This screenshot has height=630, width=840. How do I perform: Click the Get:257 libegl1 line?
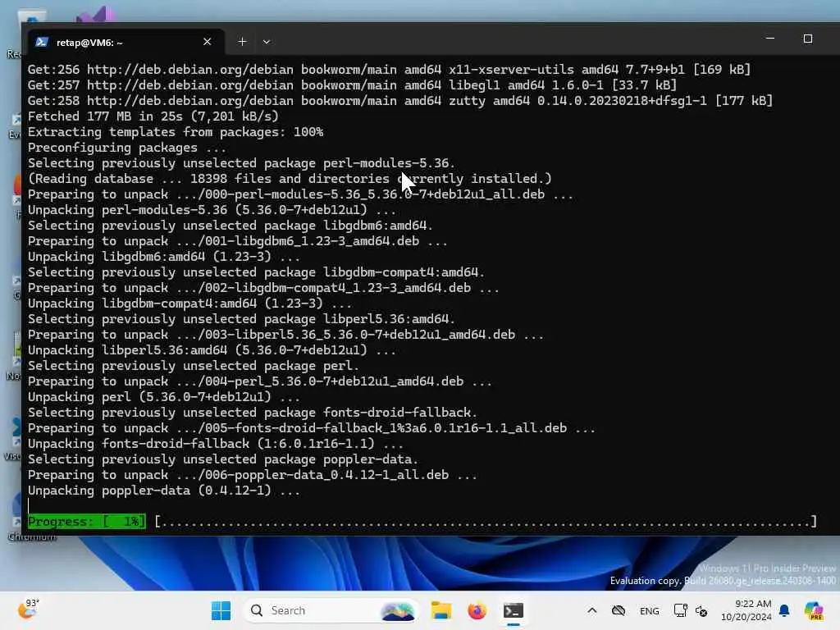tap(353, 85)
